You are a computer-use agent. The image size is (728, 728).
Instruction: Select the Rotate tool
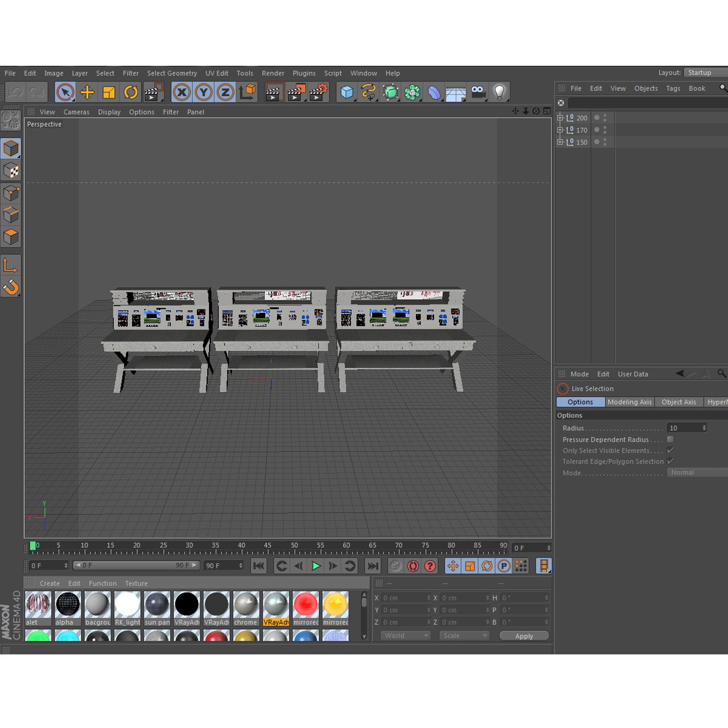pos(131,92)
